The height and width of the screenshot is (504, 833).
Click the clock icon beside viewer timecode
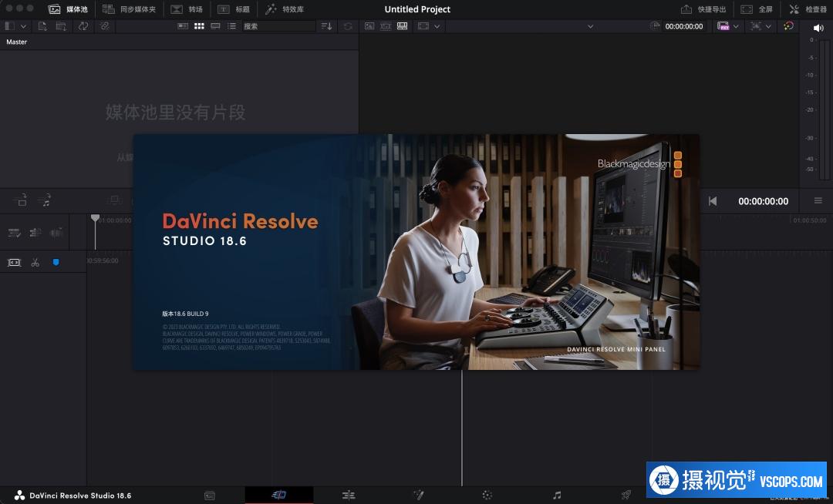coord(655,26)
